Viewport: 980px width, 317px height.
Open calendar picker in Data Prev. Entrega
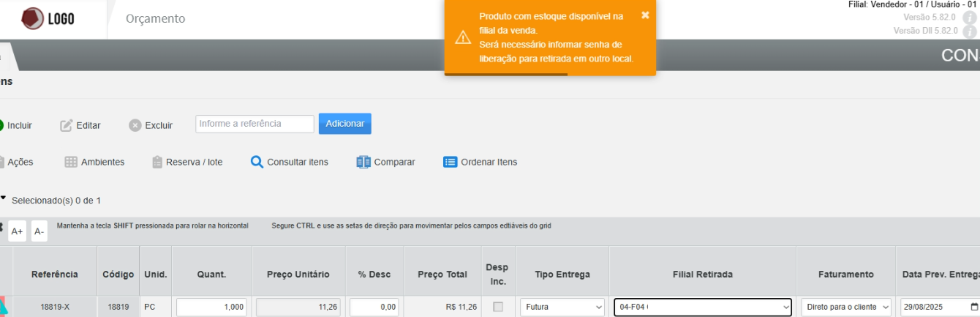coord(974,307)
